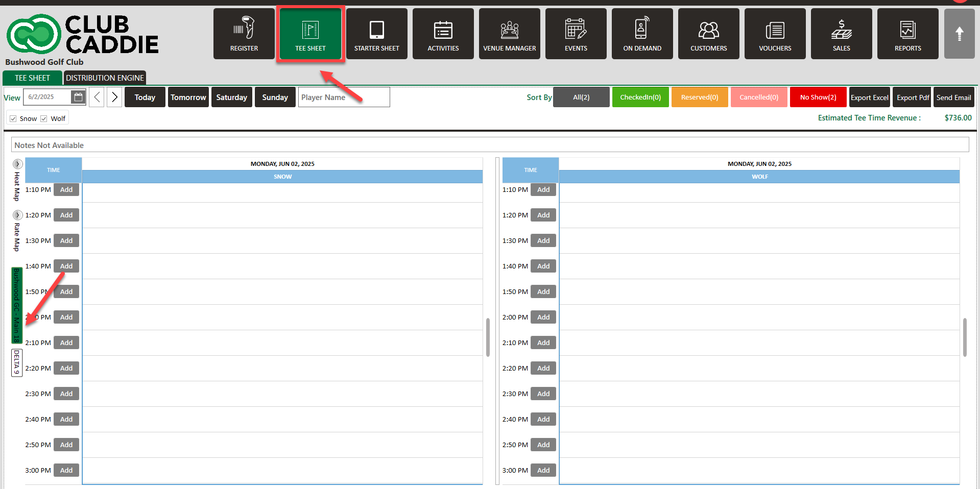Click the Notes Not Available field

490,145
